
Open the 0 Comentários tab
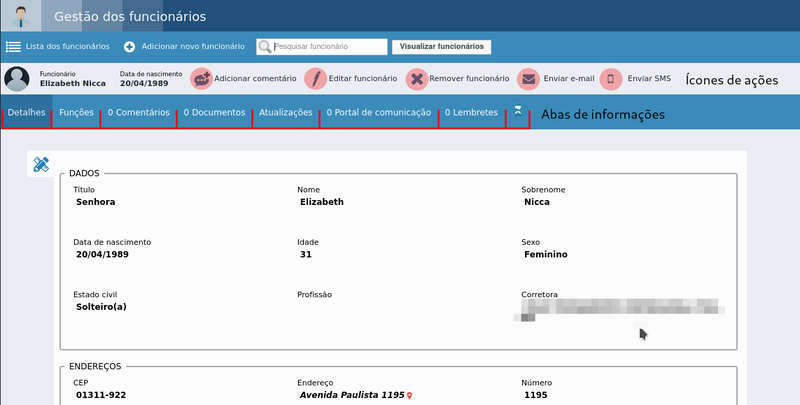coord(139,112)
